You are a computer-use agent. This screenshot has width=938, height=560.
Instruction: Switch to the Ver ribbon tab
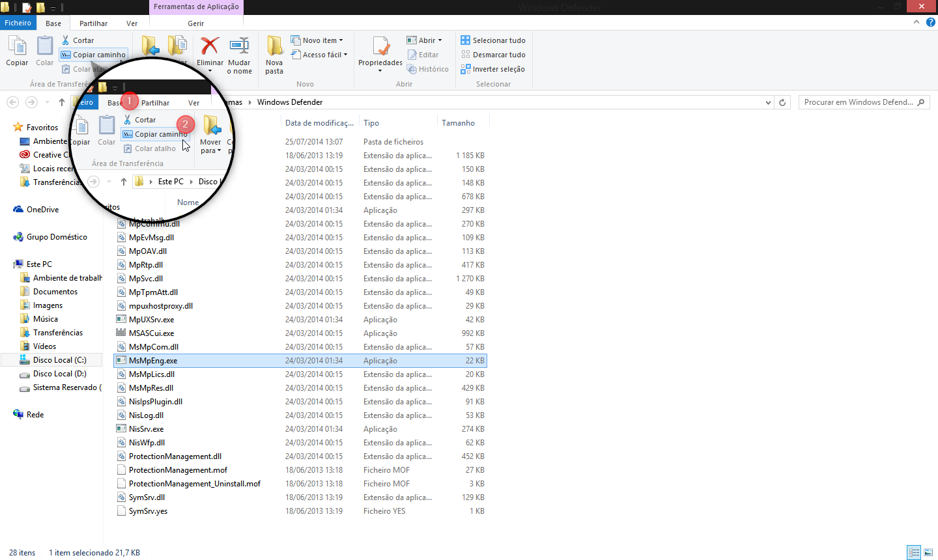(x=132, y=23)
